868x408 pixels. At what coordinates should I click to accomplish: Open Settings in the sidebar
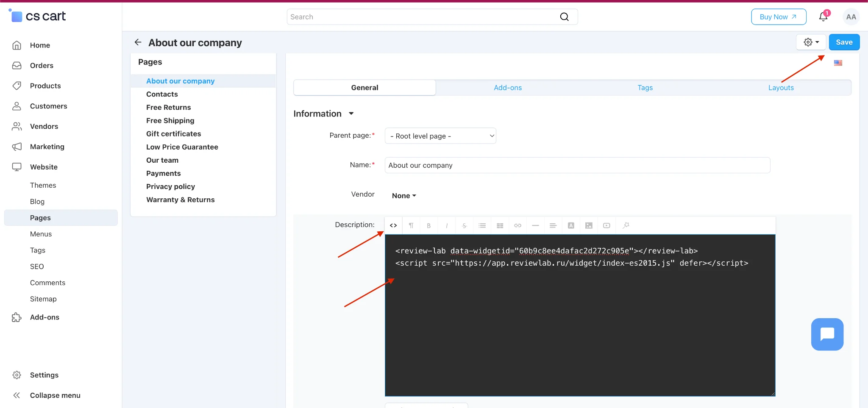(x=44, y=375)
